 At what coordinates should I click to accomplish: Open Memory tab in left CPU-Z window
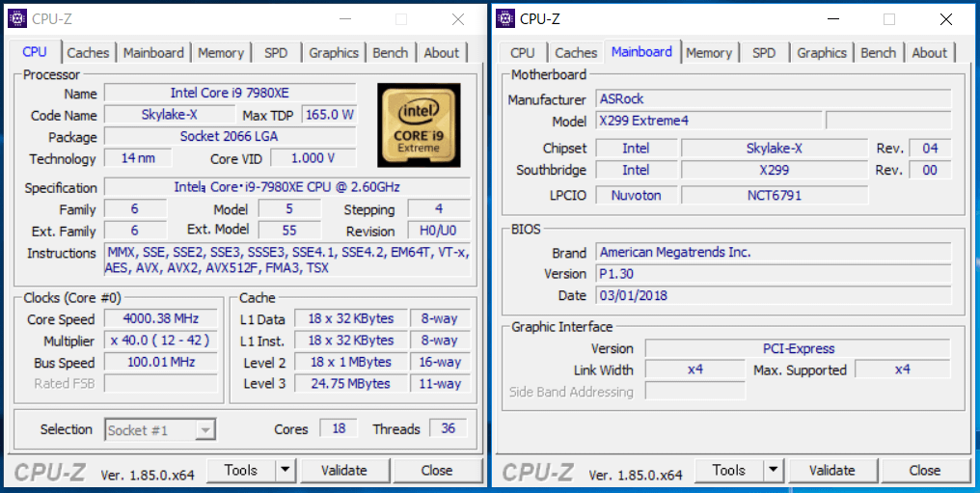(221, 53)
